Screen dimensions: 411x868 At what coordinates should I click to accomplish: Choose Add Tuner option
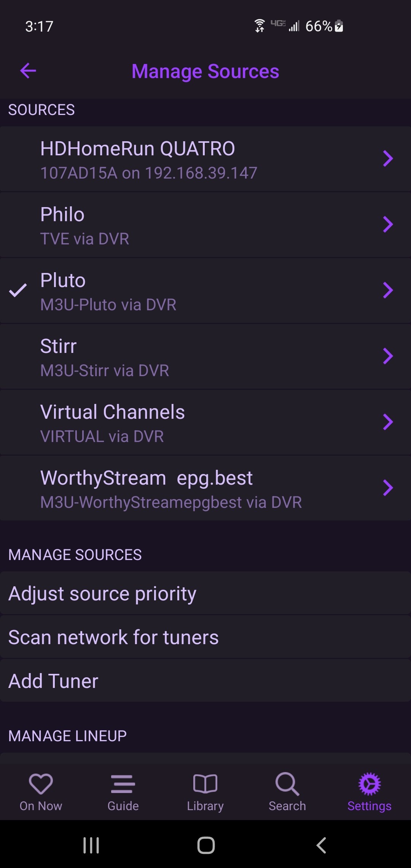coord(53,681)
